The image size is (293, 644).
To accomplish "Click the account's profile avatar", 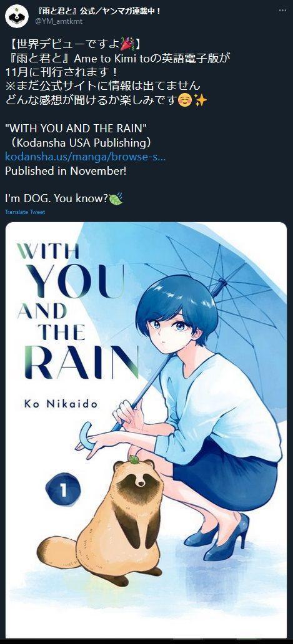I will tap(17, 17).
